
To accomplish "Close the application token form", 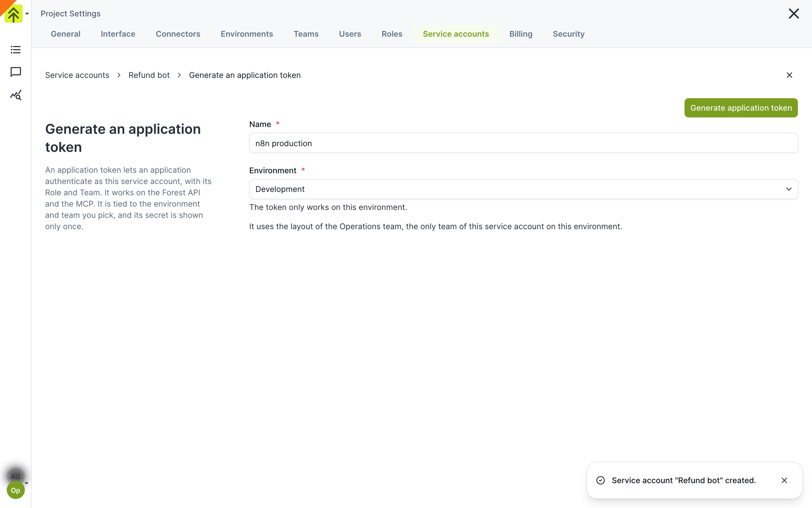I will pyautogui.click(x=789, y=75).
